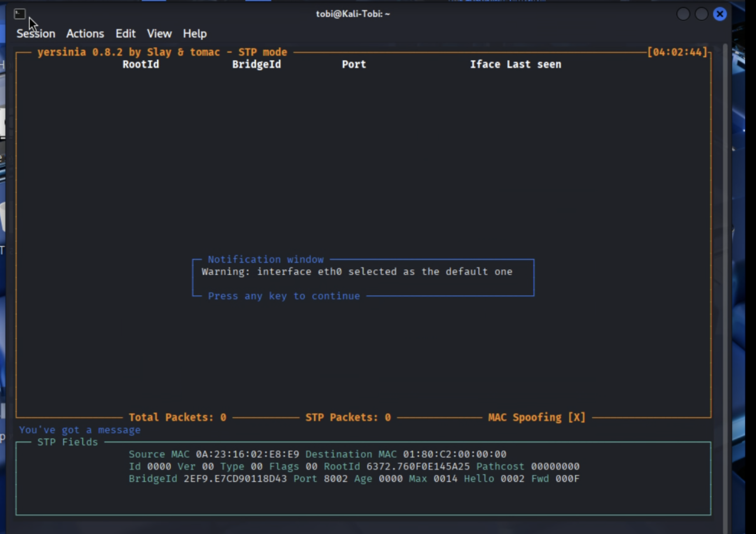Expand the View menu

[x=159, y=34]
